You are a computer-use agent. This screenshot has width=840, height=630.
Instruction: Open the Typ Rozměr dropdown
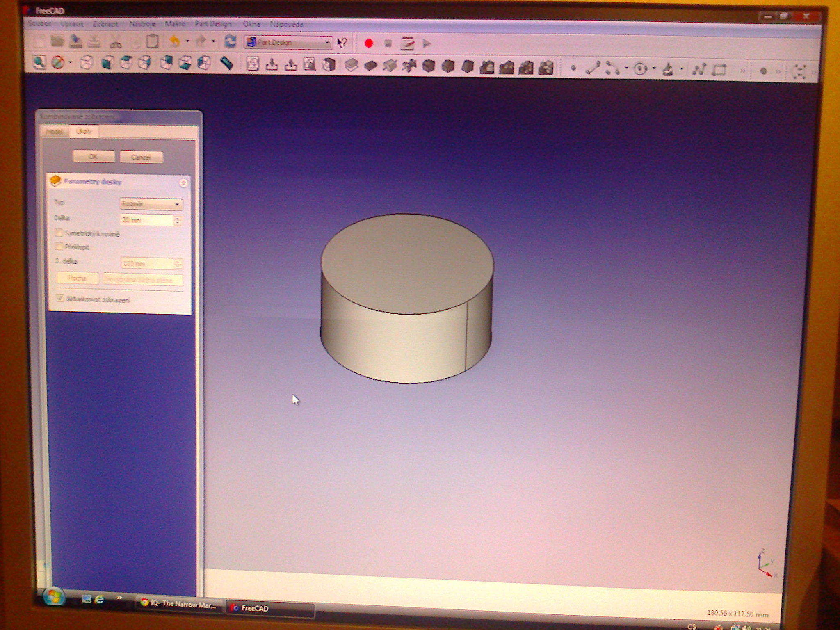coord(151,204)
